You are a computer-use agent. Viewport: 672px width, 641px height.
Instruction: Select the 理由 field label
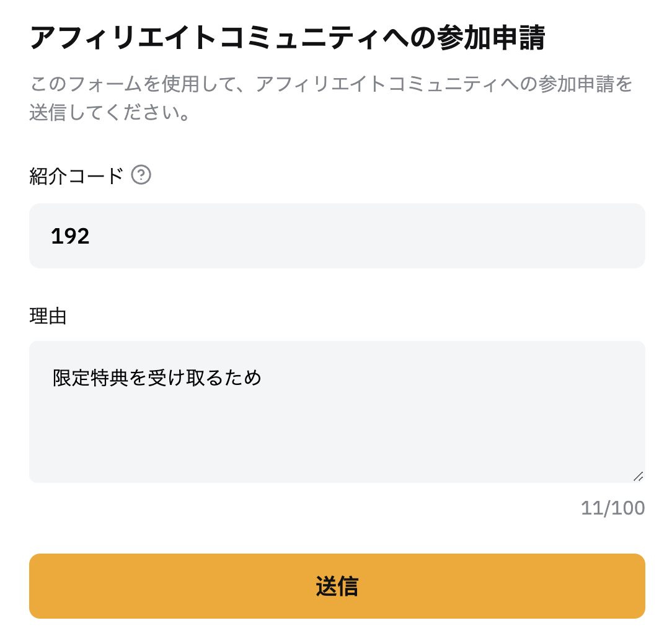[x=48, y=316]
